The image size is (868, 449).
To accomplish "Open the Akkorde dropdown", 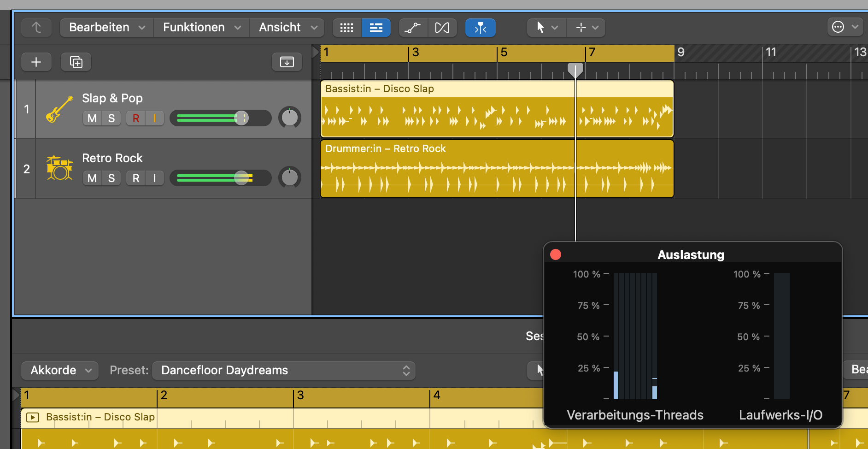I will click(x=60, y=370).
